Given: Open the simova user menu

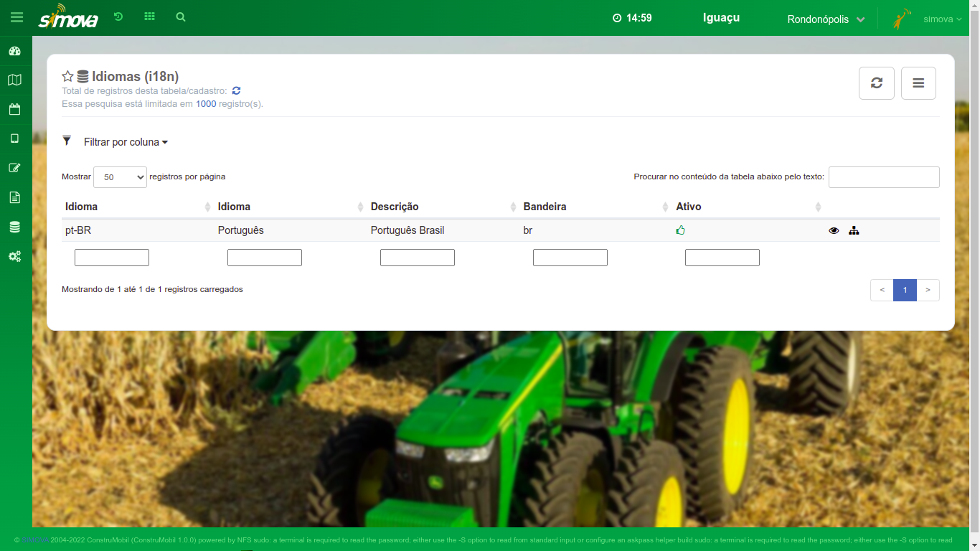Looking at the screenshot, I should pos(942,19).
